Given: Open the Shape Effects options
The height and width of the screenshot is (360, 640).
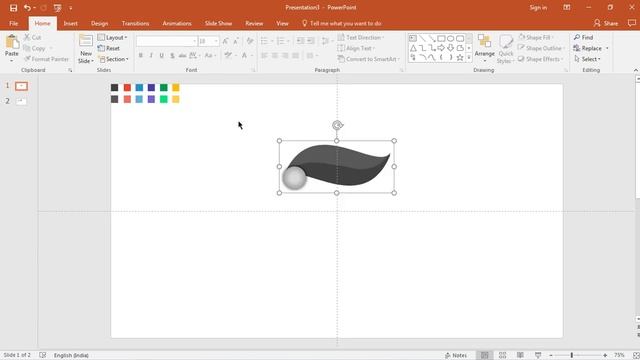Looking at the screenshot, I should point(540,59).
